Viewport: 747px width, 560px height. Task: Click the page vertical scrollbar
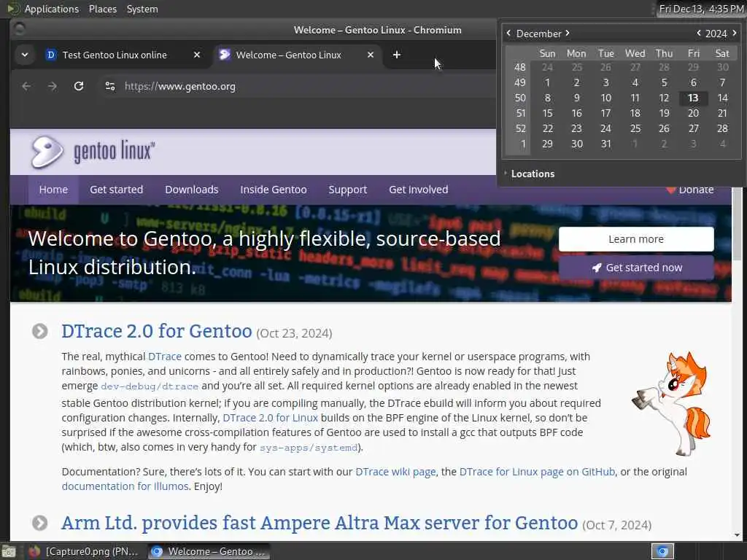pyautogui.click(x=737, y=224)
